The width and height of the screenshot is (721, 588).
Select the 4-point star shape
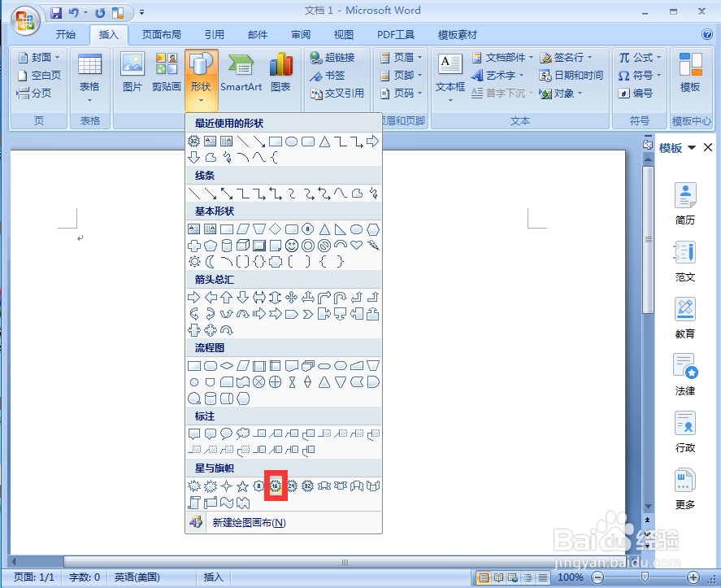tap(226, 486)
